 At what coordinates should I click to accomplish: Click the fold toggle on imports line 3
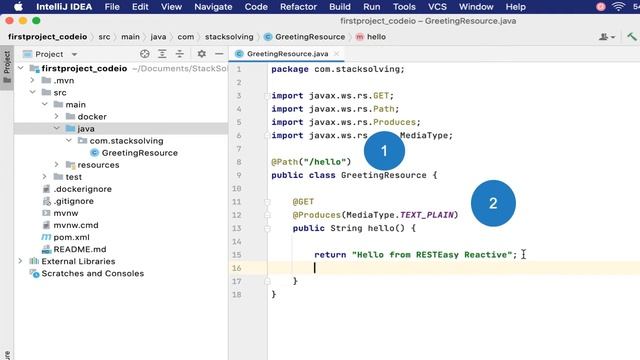(x=267, y=96)
